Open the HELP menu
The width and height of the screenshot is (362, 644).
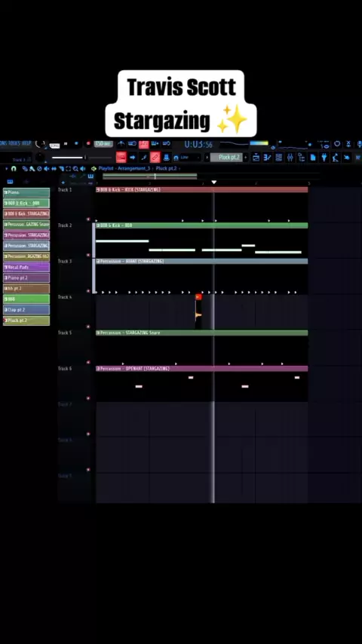click(26, 143)
